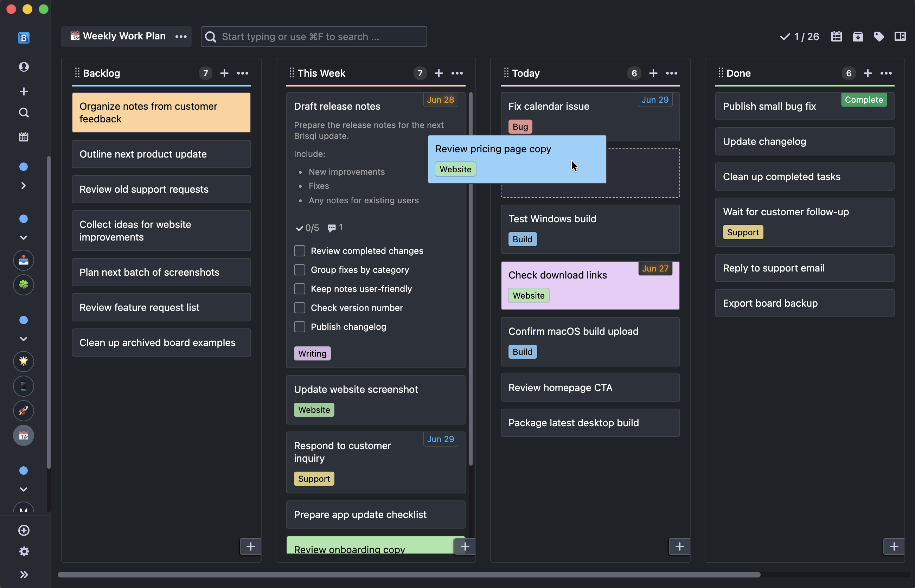Click the horizontal scrollbar at window bottom
915x588 pixels.
click(x=409, y=575)
